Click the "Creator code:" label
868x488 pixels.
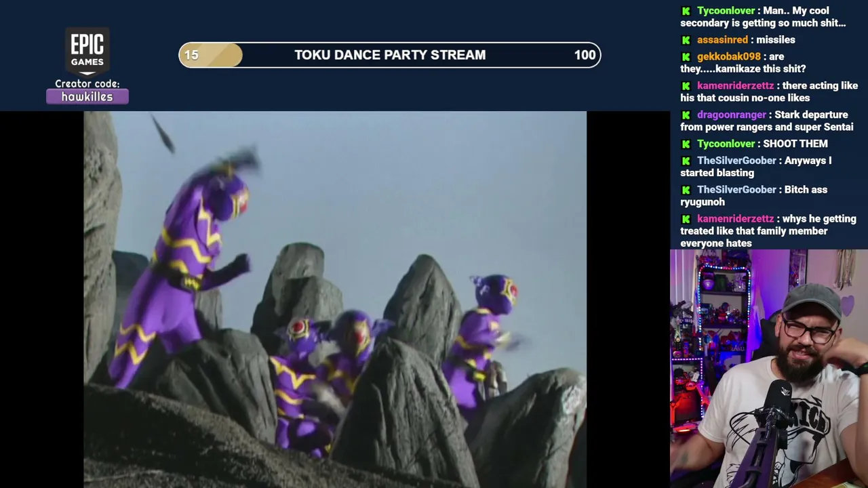click(87, 84)
